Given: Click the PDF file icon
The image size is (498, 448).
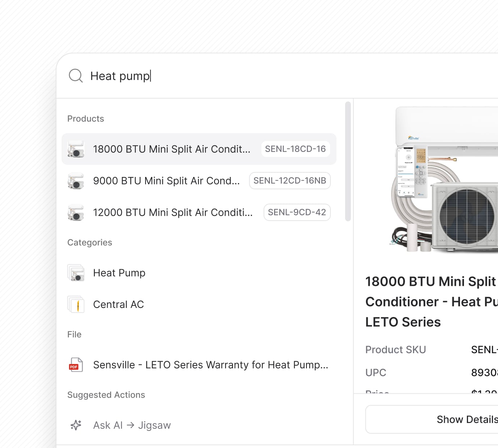Looking at the screenshot, I should tap(76, 365).
